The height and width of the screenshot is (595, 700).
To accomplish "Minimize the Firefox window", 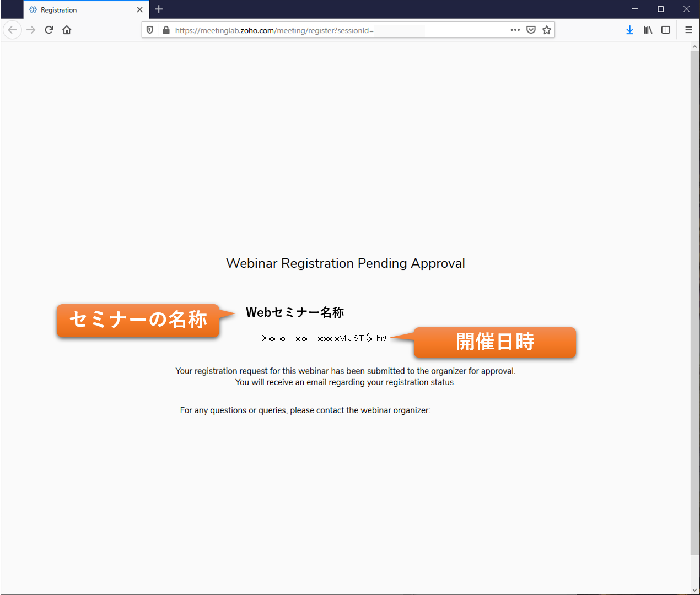I will point(635,9).
